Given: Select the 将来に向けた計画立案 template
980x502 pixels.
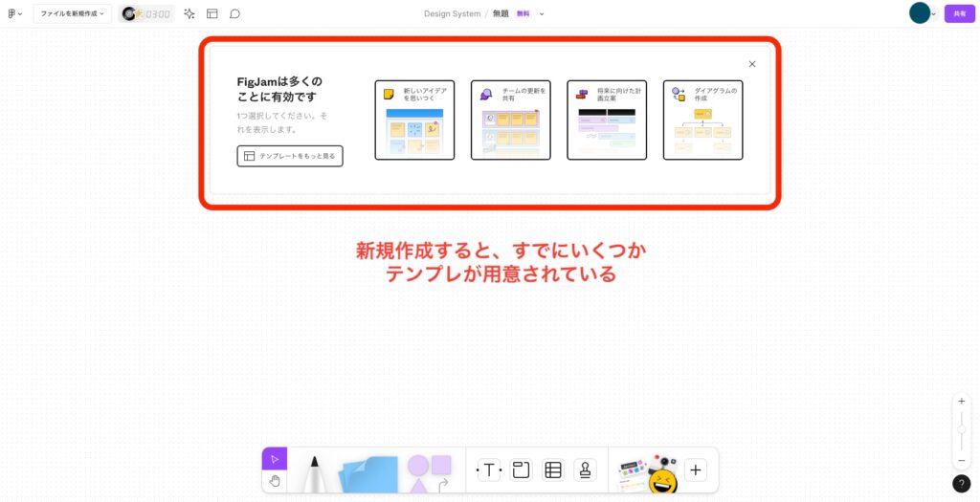Looking at the screenshot, I should tap(607, 120).
